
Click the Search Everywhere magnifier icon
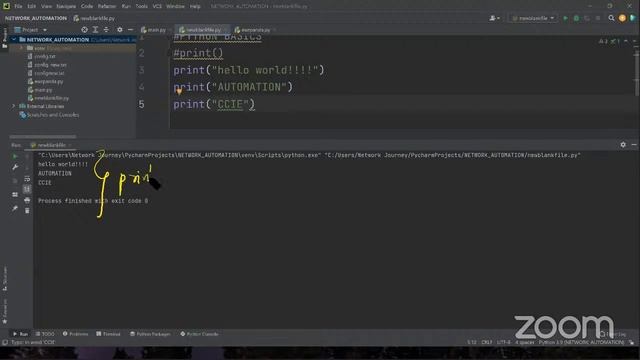pyautogui.click(x=611, y=18)
